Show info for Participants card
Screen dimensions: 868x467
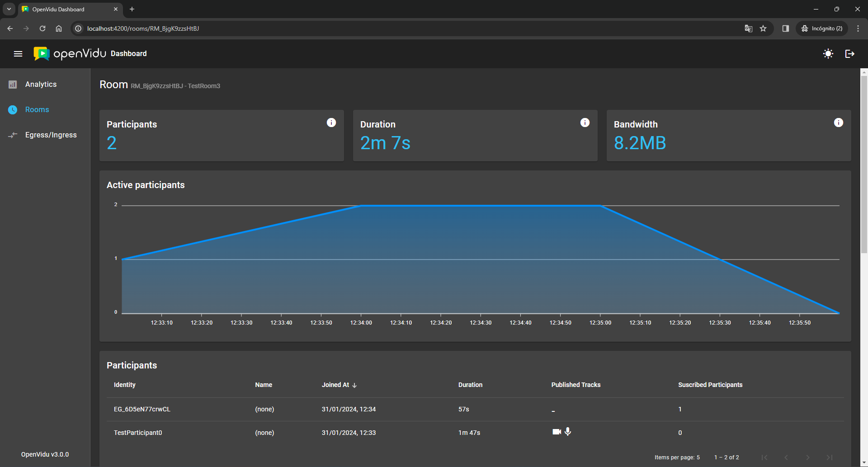tap(331, 123)
